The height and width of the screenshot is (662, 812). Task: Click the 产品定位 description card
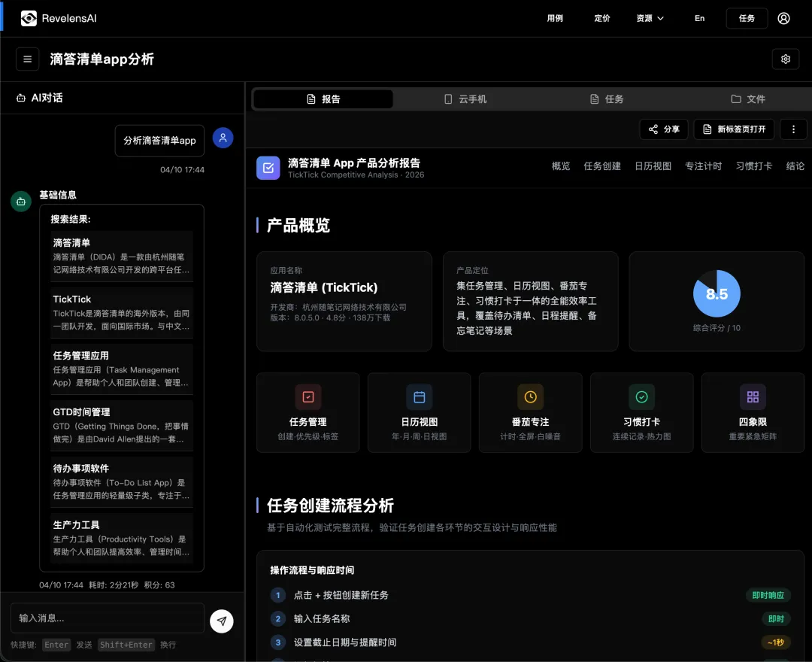530,302
